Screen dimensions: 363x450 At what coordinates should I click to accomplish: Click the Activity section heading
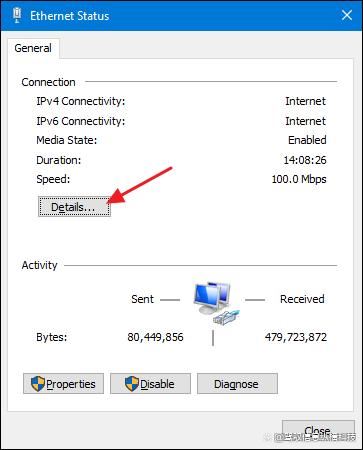(39, 265)
